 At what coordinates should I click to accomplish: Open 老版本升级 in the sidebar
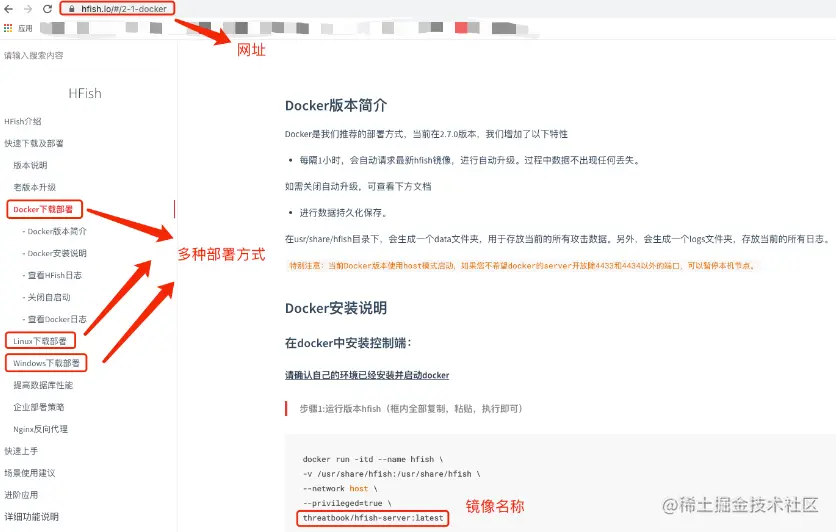coord(35,187)
